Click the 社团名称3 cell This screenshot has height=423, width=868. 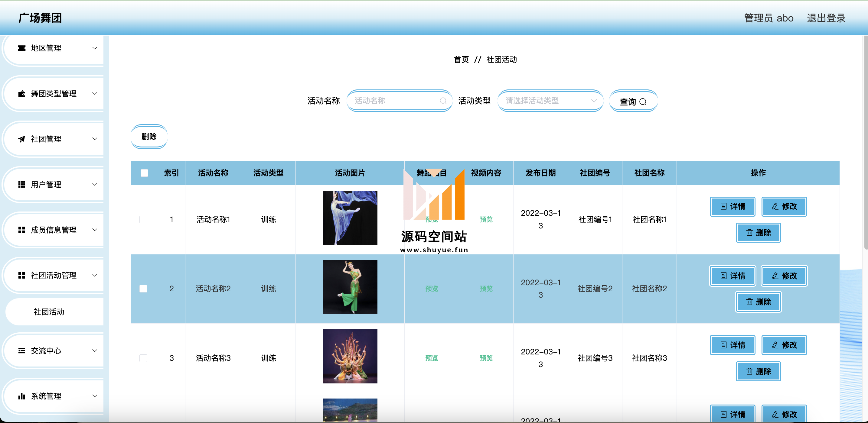pyautogui.click(x=649, y=358)
